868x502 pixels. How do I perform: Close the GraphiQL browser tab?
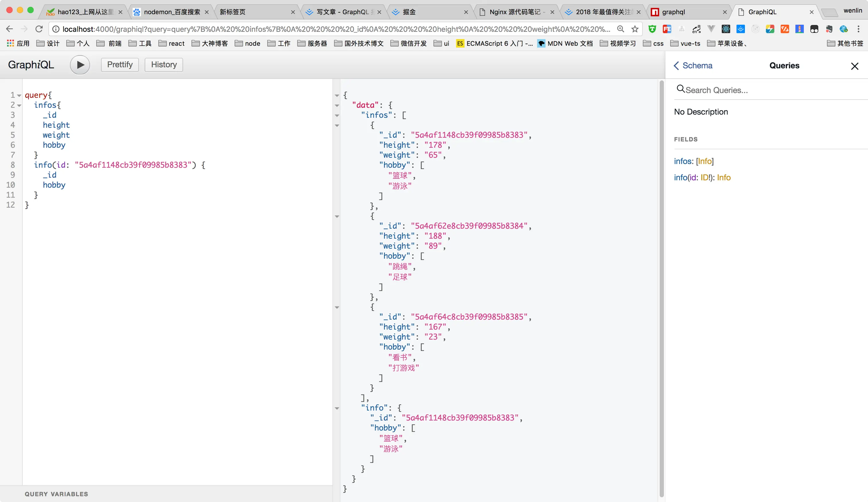pos(811,12)
